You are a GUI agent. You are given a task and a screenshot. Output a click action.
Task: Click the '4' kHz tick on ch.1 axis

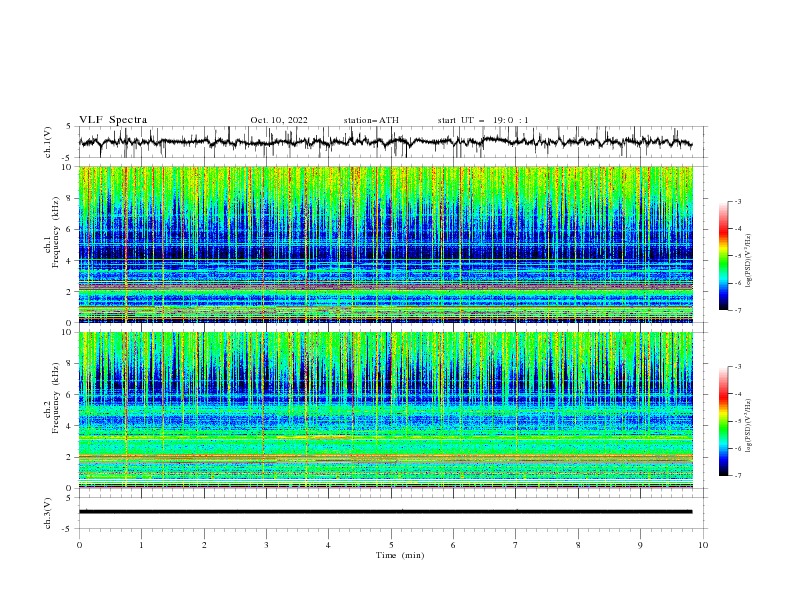tap(70, 261)
